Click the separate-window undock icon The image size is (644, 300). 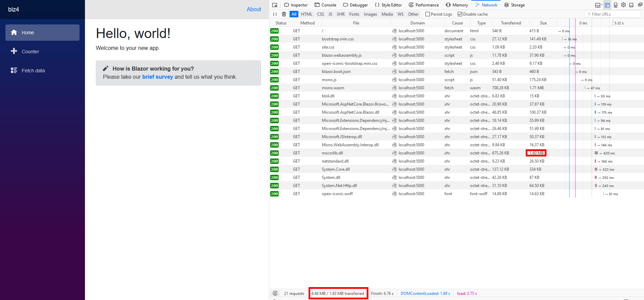tap(640, 5)
